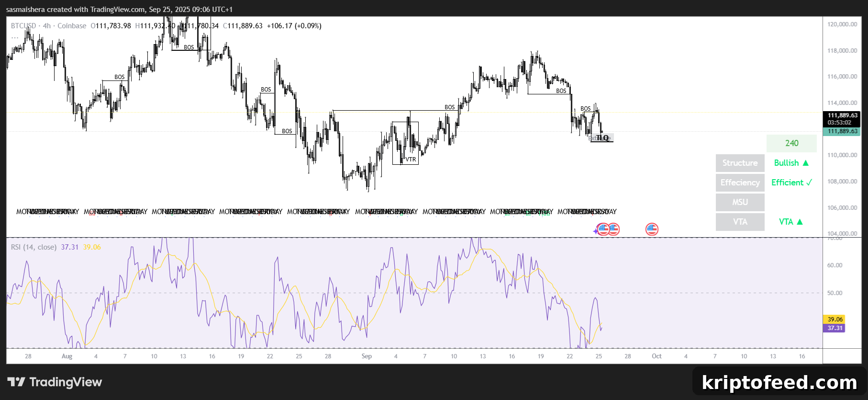The height and width of the screenshot is (400, 868).
Task: Click the Effeciency cell in the table
Action: click(x=740, y=183)
